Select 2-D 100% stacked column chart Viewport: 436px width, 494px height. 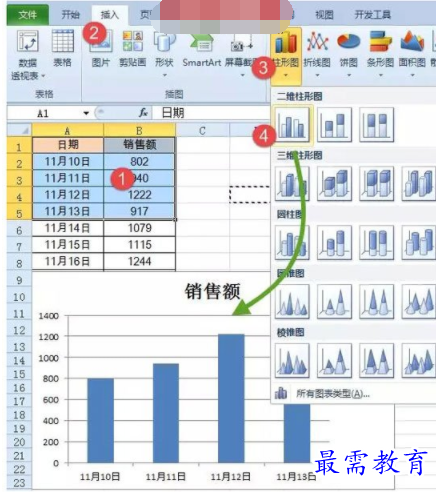click(377, 125)
